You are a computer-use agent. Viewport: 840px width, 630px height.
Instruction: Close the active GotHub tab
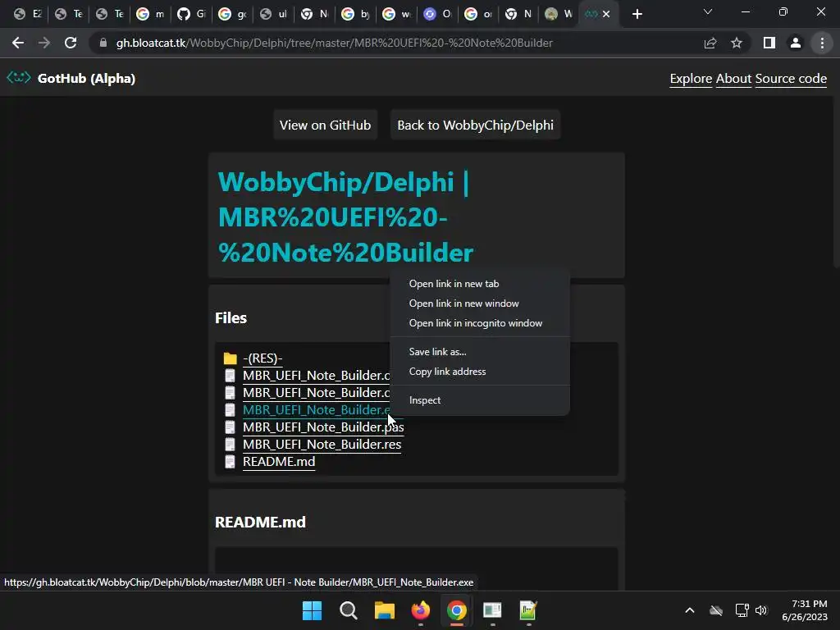[x=606, y=15]
